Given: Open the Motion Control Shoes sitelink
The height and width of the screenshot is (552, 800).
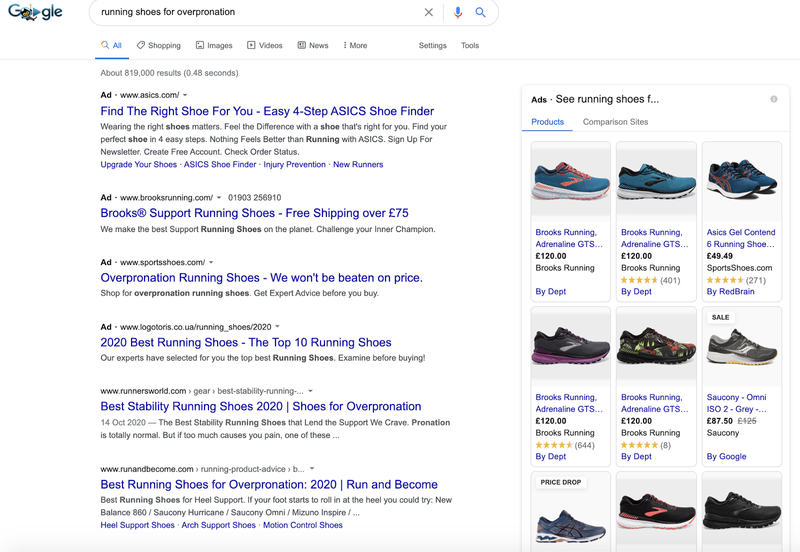Looking at the screenshot, I should pos(303,525).
